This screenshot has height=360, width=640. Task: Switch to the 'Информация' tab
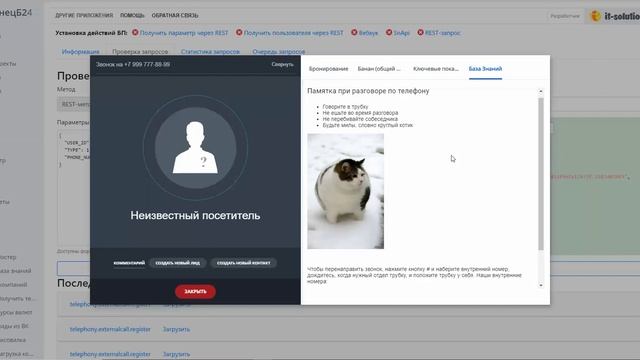tap(80, 52)
